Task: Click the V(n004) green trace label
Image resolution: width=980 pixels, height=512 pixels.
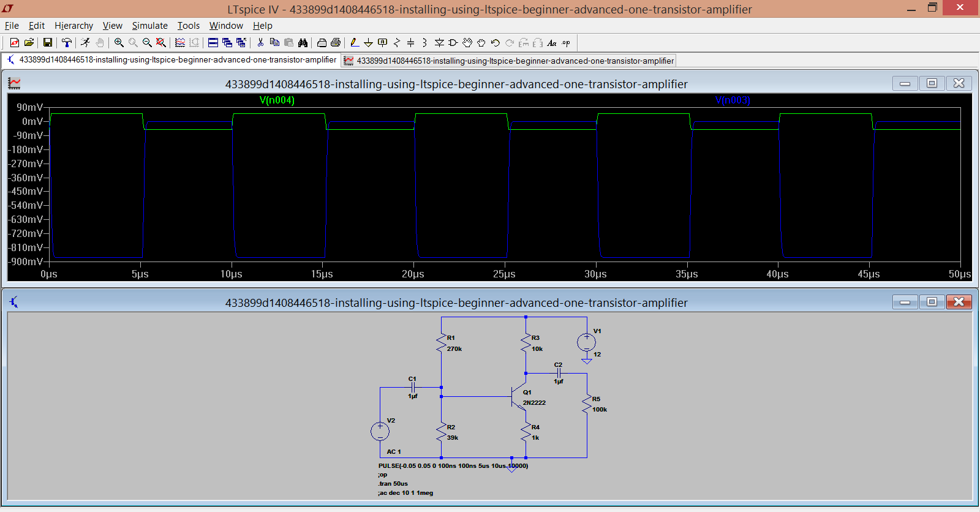Action: pos(277,100)
